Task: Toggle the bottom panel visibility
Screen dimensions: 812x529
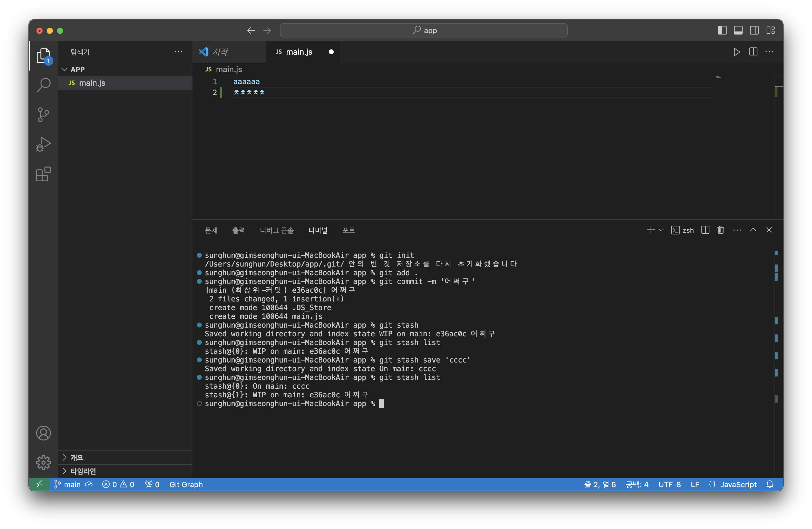Action: 738,30
